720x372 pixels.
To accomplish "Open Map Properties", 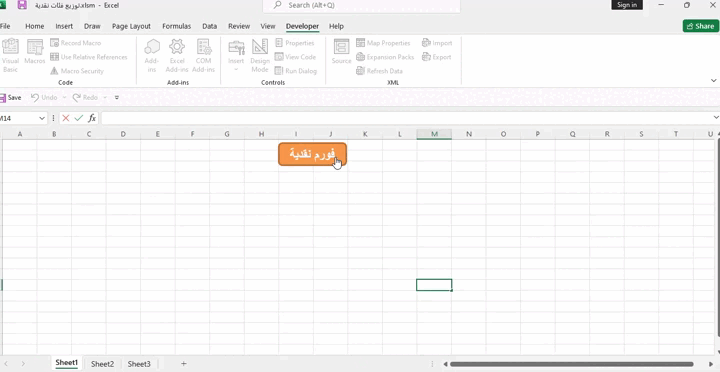I will pos(383,43).
